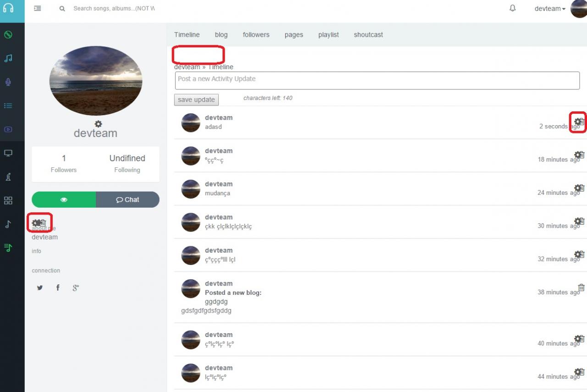Screen dimensions: 587x392
Task: Open the Undifined Following count
Action: pos(127,164)
